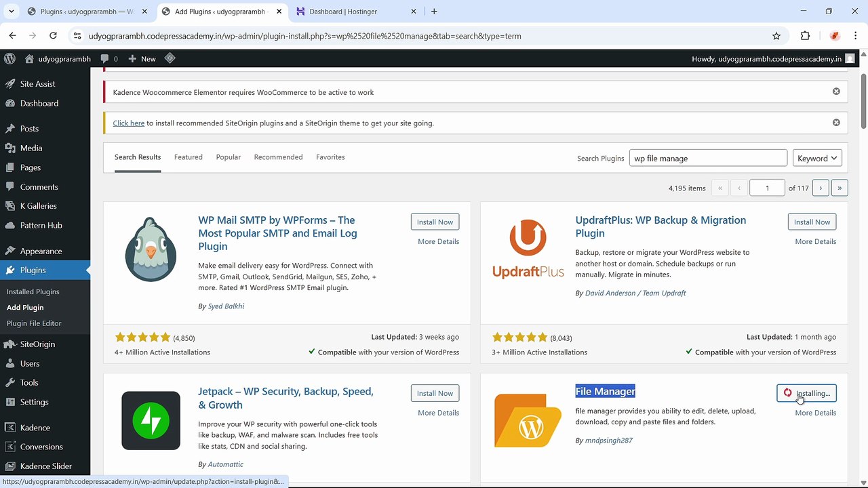Click the Kadence diamond icon in admin bar
Viewport: 868px width, 488px height.
tap(170, 58)
